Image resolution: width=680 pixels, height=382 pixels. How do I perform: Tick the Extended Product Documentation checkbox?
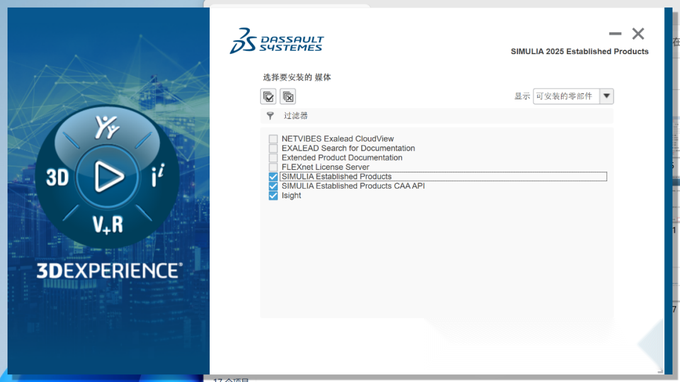(x=273, y=158)
